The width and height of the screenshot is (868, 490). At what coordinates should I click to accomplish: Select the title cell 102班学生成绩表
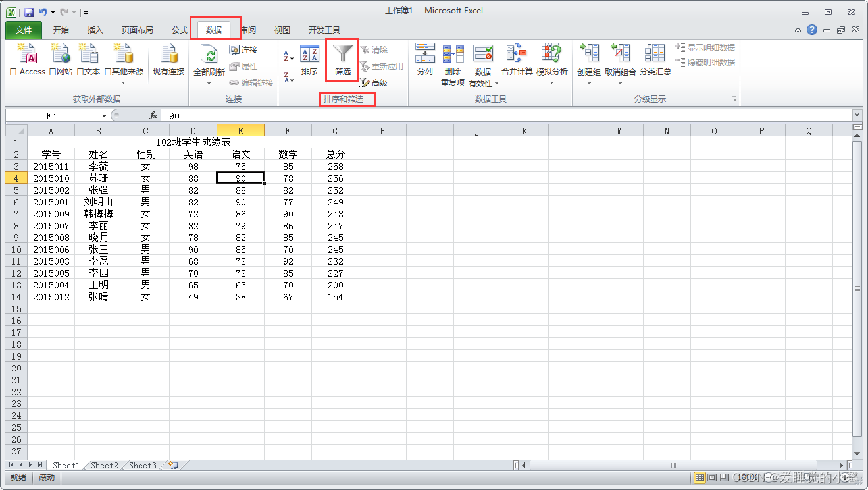coord(193,142)
